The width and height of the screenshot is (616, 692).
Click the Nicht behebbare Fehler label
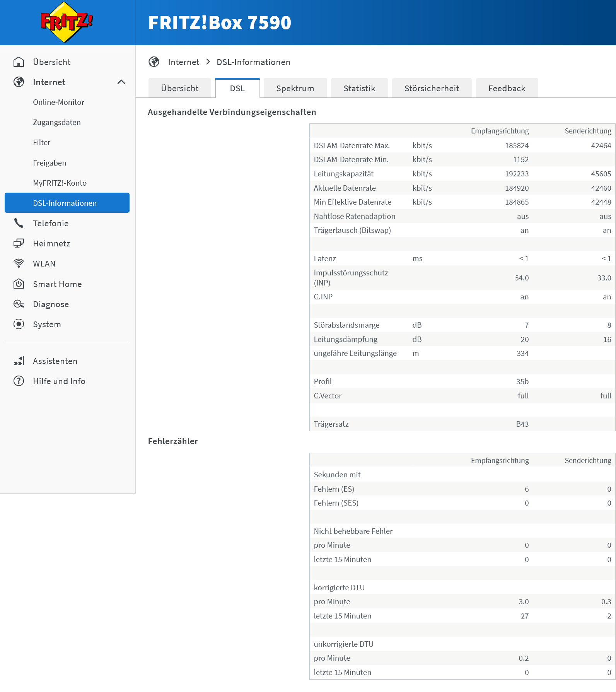pos(353,531)
